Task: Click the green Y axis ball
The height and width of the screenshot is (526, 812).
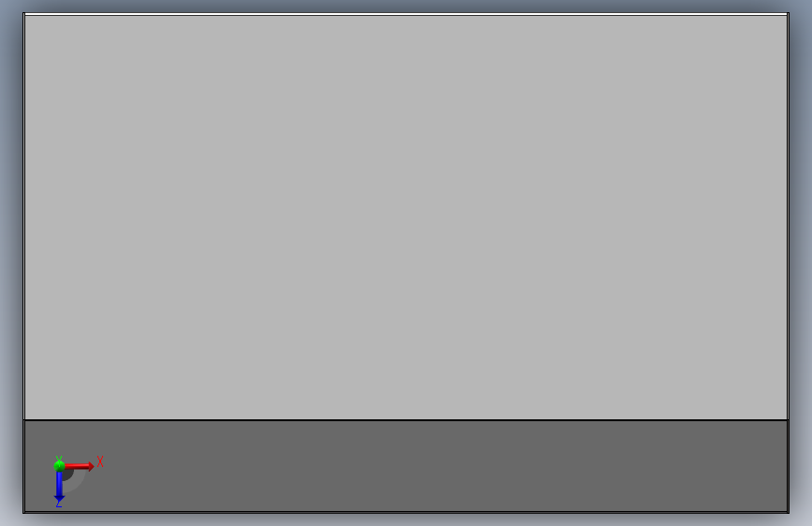Action: (59, 465)
